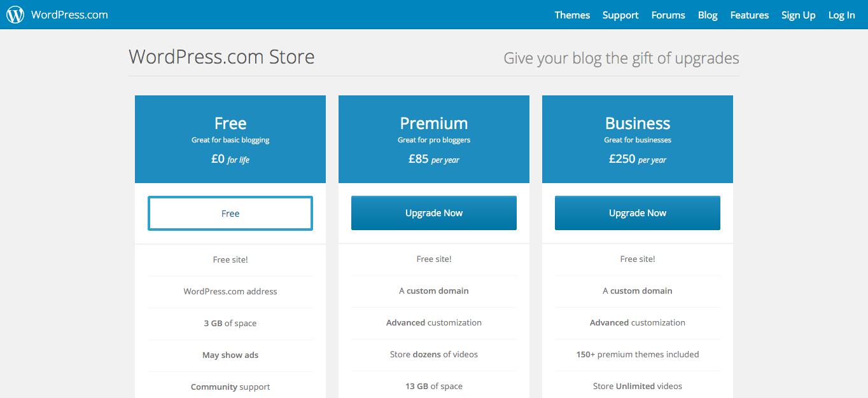Open the Support menu item
Viewport: 868px width, 398px height.
pyautogui.click(x=620, y=15)
